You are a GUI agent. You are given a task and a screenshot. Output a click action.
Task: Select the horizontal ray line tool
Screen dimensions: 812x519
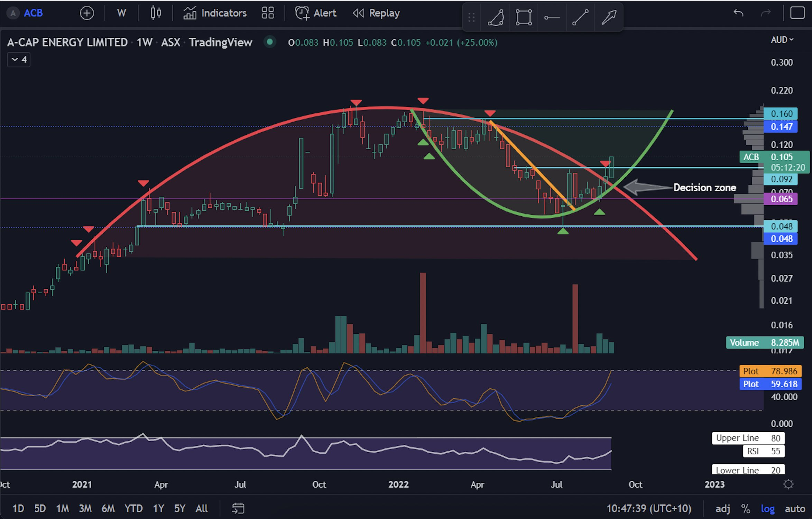pos(552,17)
